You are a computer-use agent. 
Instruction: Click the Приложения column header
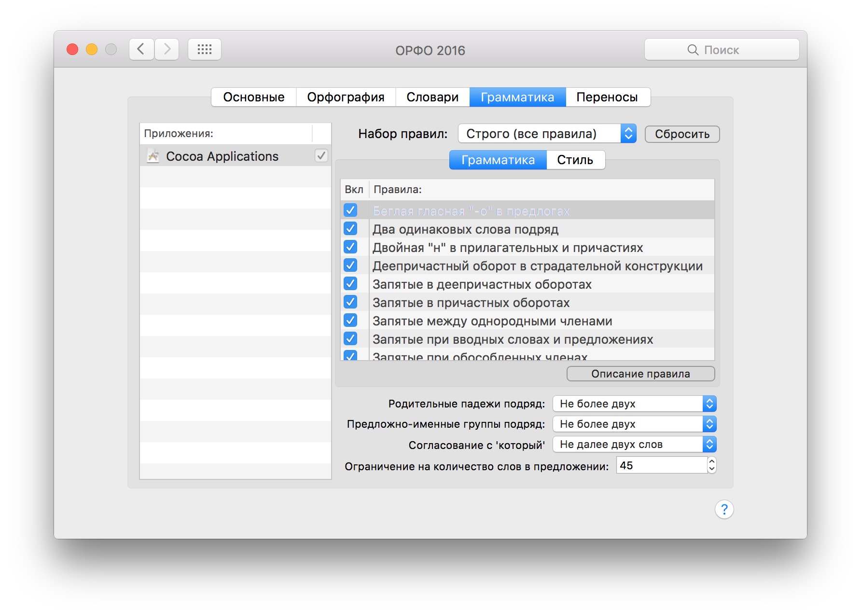click(226, 133)
